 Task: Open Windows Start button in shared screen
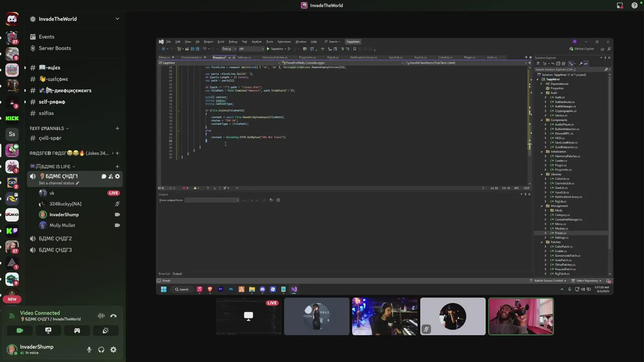click(164, 289)
